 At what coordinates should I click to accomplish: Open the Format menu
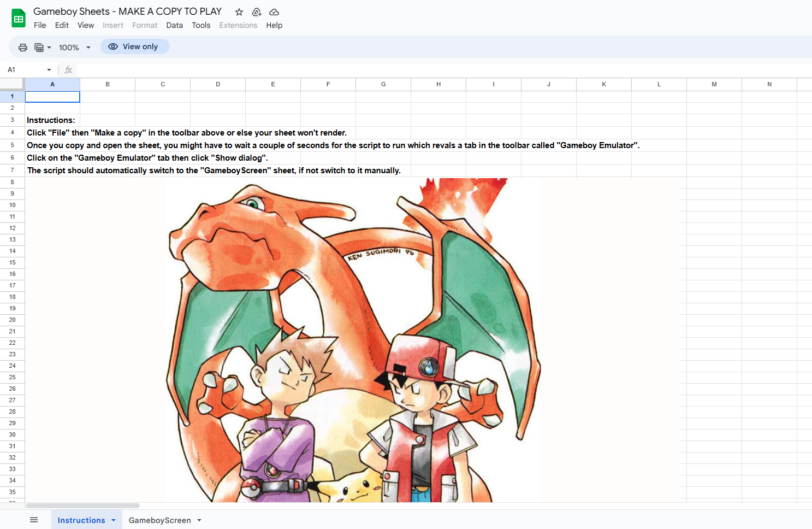[145, 25]
